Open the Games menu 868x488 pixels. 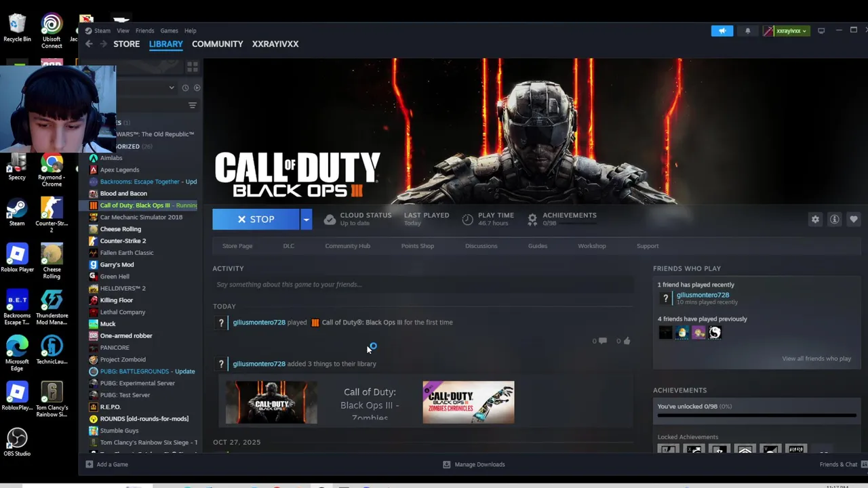(169, 30)
